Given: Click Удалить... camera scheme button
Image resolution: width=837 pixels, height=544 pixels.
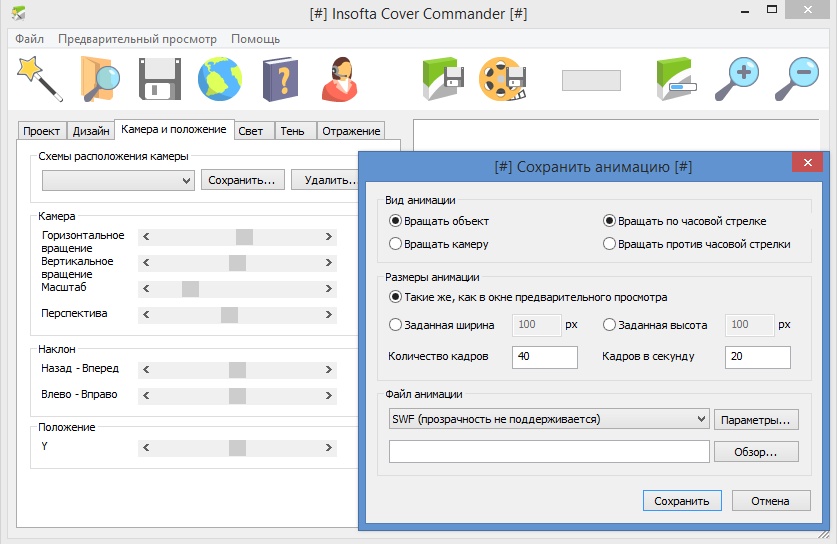Looking at the screenshot, I should pyautogui.click(x=325, y=180).
